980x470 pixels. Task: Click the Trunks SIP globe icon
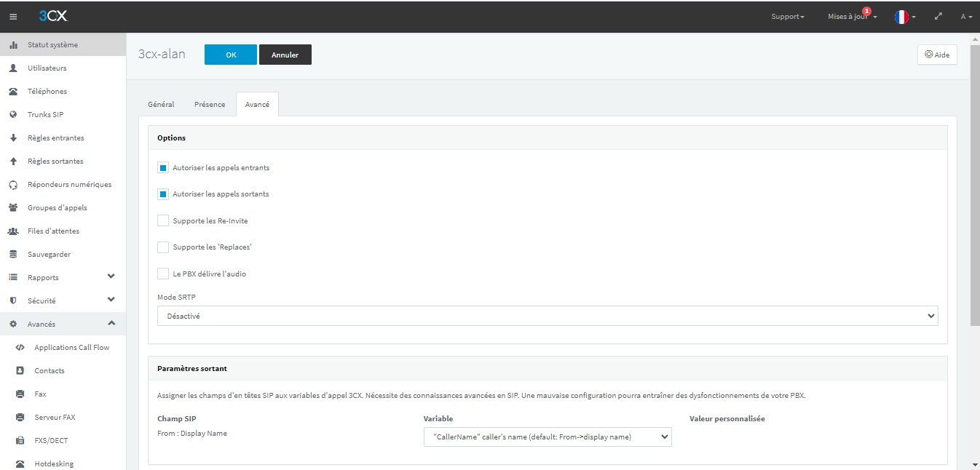pos(13,115)
